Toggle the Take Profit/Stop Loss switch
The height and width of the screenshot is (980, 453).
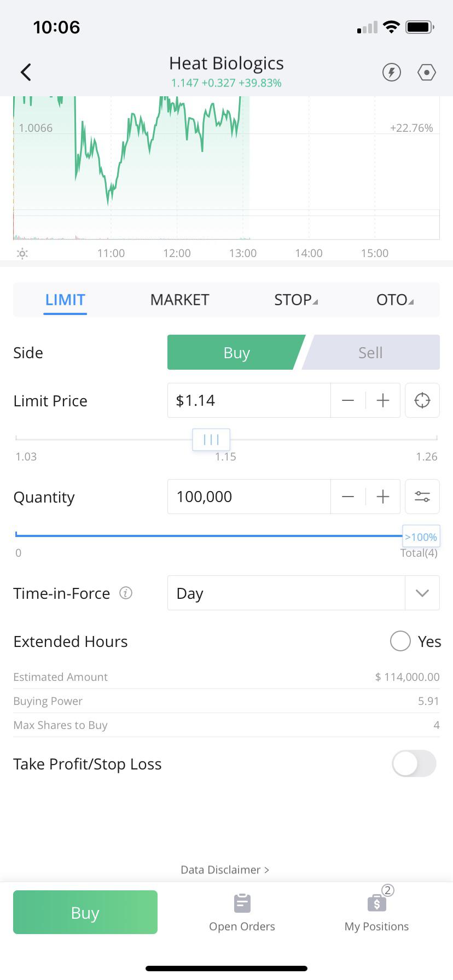point(414,763)
